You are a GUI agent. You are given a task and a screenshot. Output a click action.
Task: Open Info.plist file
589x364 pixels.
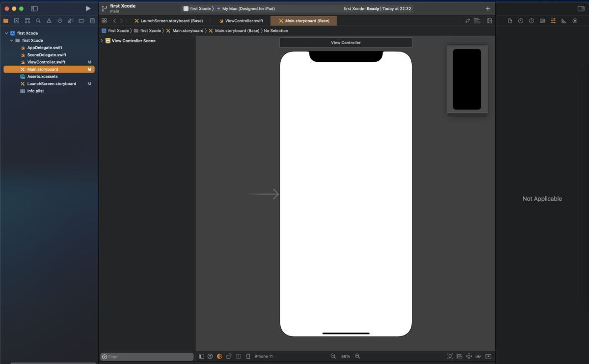click(35, 91)
